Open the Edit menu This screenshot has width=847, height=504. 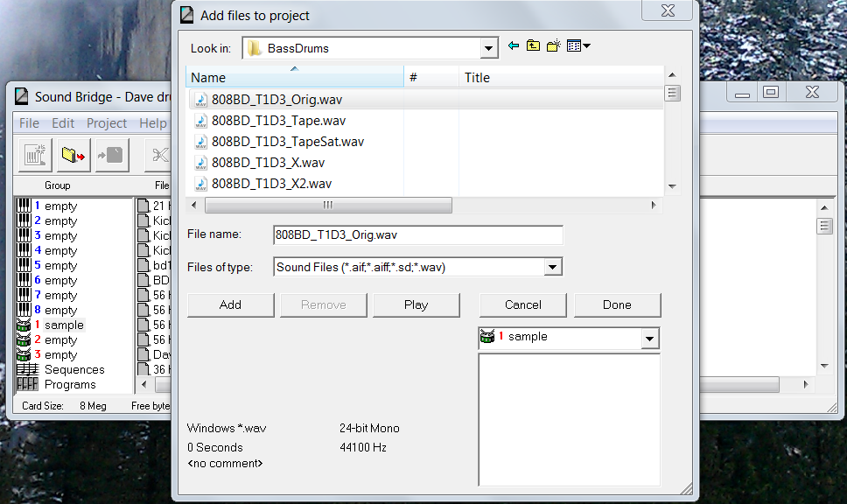coord(63,123)
